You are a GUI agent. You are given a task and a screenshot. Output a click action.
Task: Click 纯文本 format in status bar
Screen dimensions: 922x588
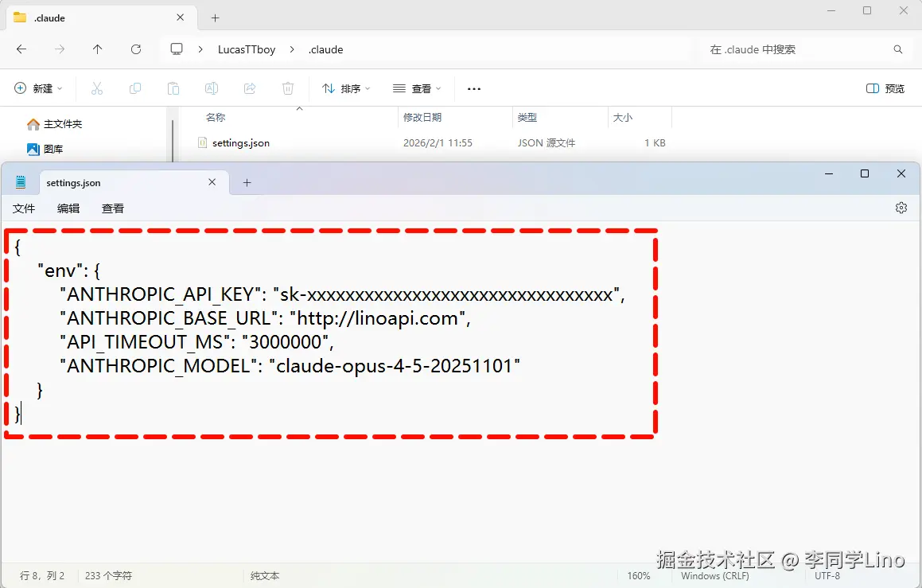(x=265, y=575)
